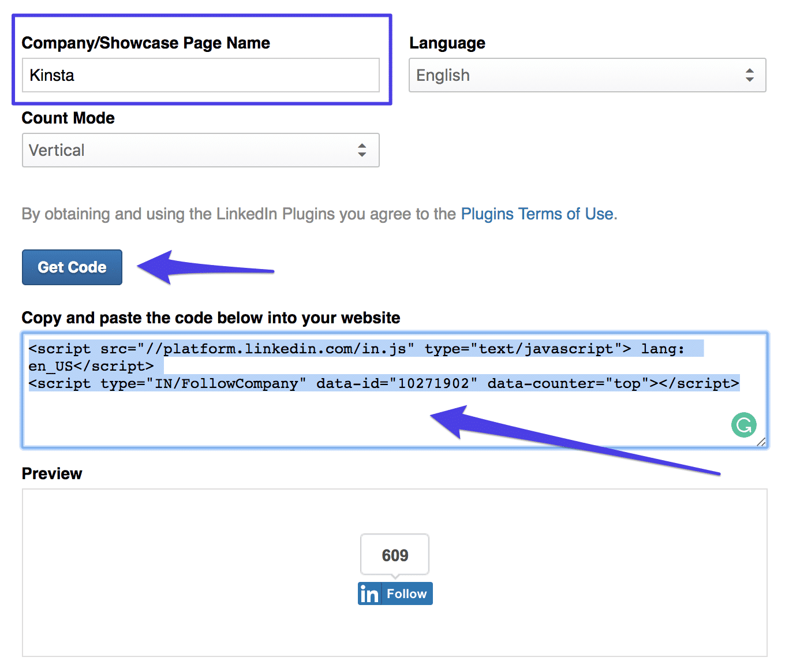This screenshot has height=672, width=800.
Task: Open the Plugins Terms of Use link
Action: point(537,214)
